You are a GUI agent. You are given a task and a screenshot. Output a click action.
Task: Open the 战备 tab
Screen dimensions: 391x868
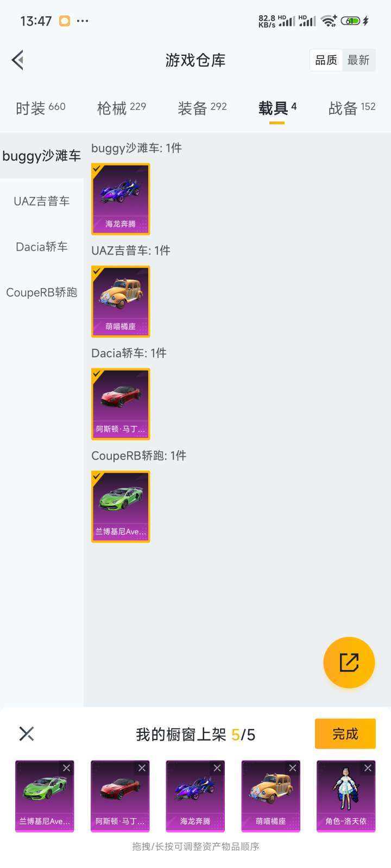[352, 108]
